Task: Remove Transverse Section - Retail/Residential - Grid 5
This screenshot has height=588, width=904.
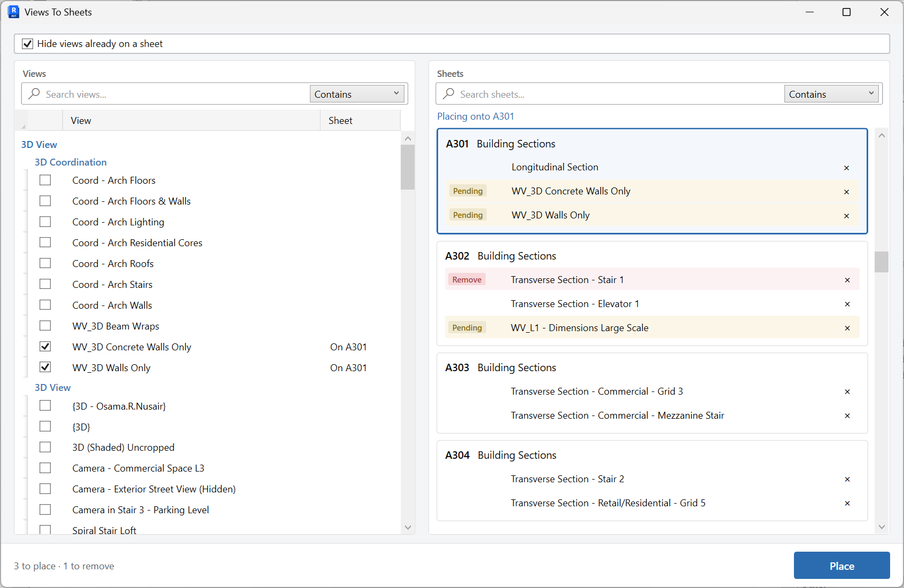Action: 847,503
